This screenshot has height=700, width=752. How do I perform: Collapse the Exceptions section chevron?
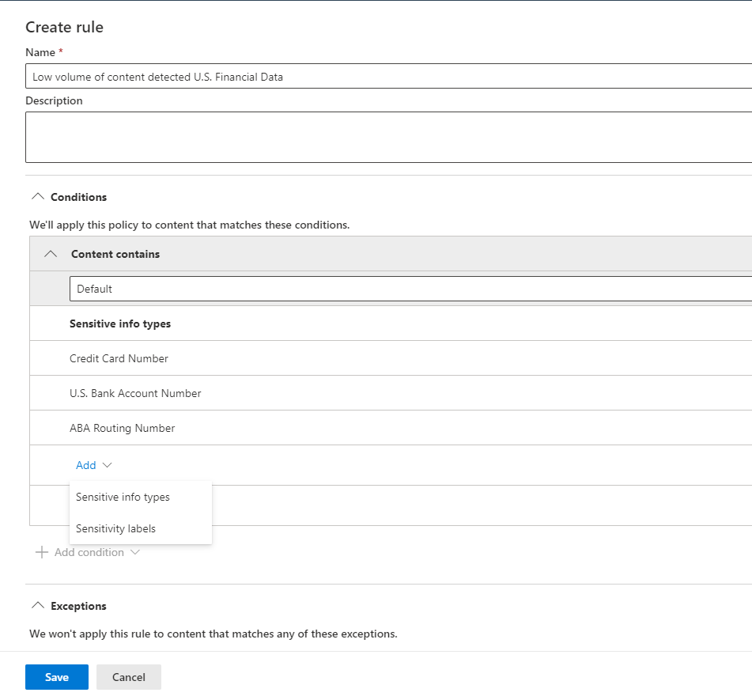pyautogui.click(x=37, y=605)
